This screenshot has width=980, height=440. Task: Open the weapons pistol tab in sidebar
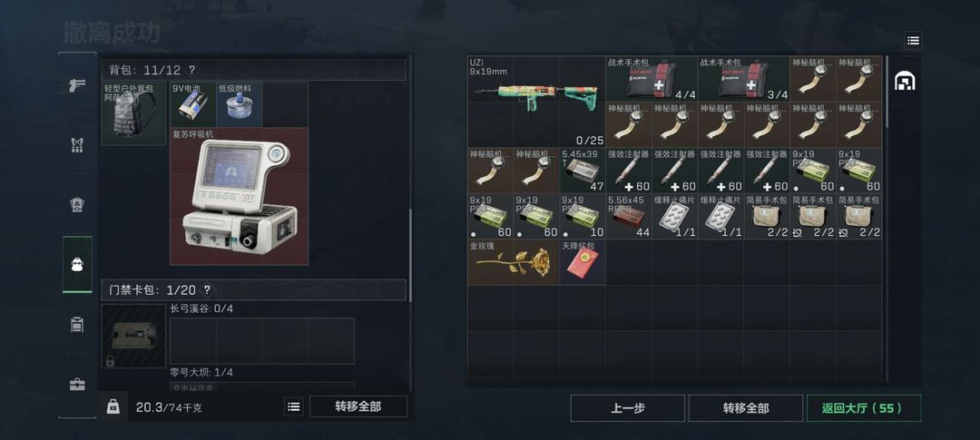[x=77, y=85]
